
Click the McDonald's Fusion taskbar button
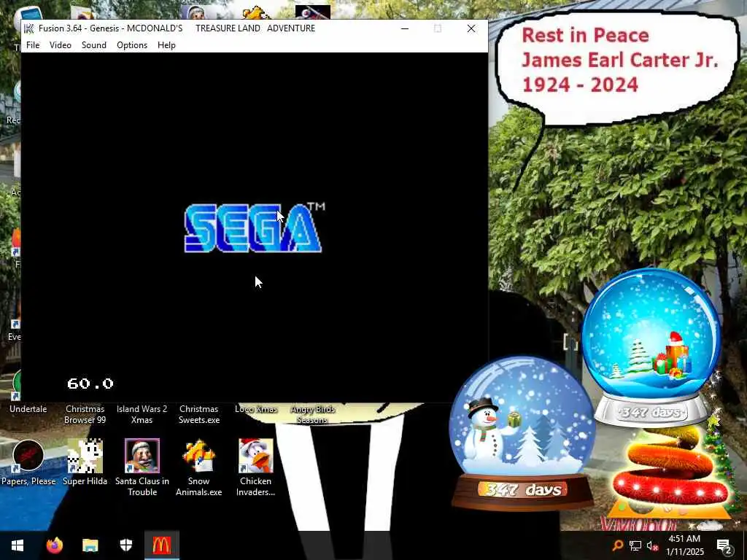click(x=161, y=545)
